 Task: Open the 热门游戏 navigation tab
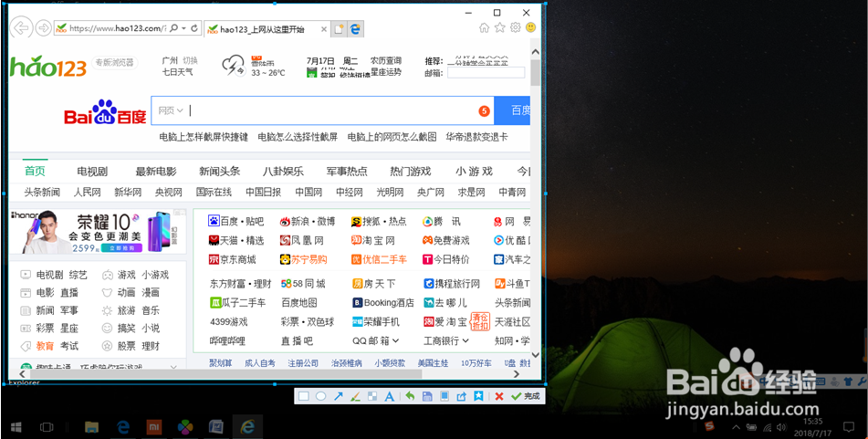410,171
